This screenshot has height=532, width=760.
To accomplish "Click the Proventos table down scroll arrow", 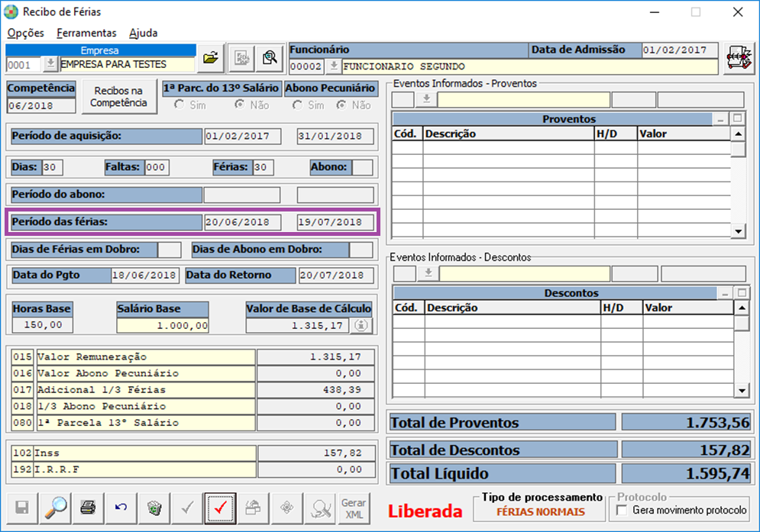I will (738, 231).
